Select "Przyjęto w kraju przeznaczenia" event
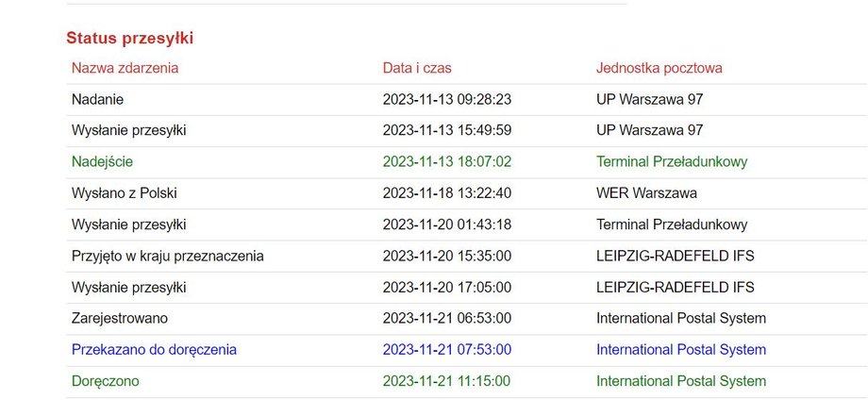 (167, 256)
